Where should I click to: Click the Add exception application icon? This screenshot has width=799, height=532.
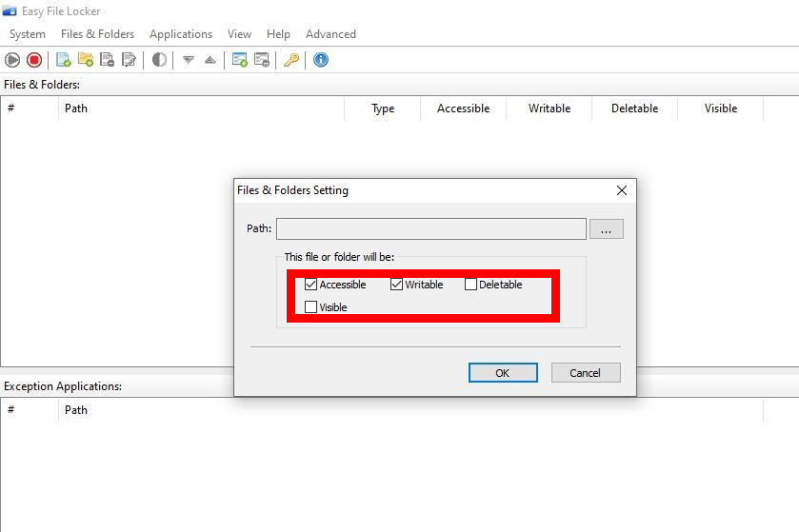pos(239,60)
